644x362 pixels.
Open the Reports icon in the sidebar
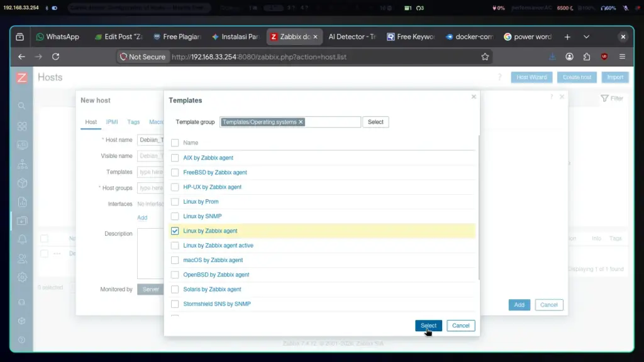[22, 202]
